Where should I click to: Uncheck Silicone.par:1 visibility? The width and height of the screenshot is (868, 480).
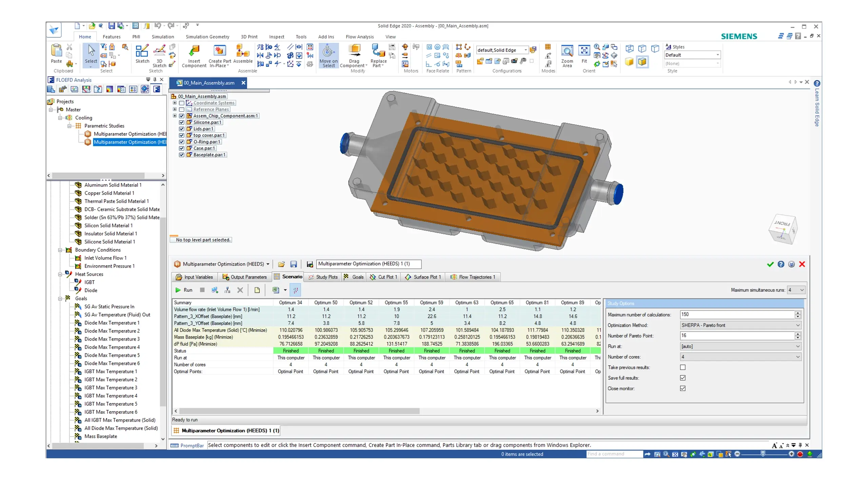coord(182,122)
